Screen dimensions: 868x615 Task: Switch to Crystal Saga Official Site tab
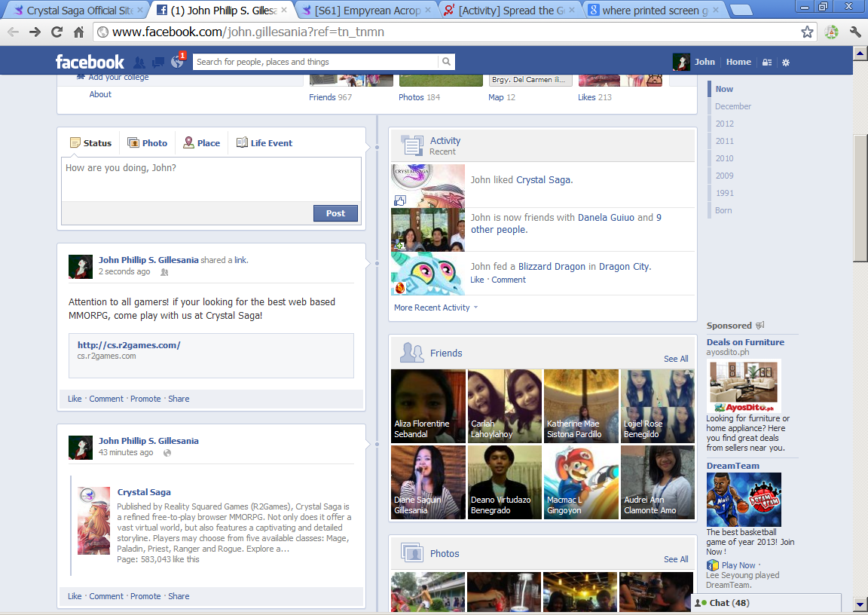click(74, 11)
